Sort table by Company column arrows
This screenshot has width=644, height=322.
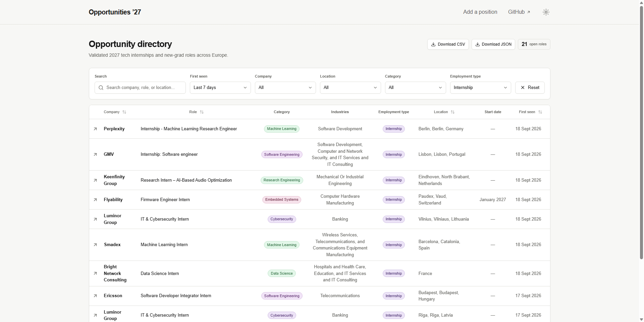tap(124, 112)
